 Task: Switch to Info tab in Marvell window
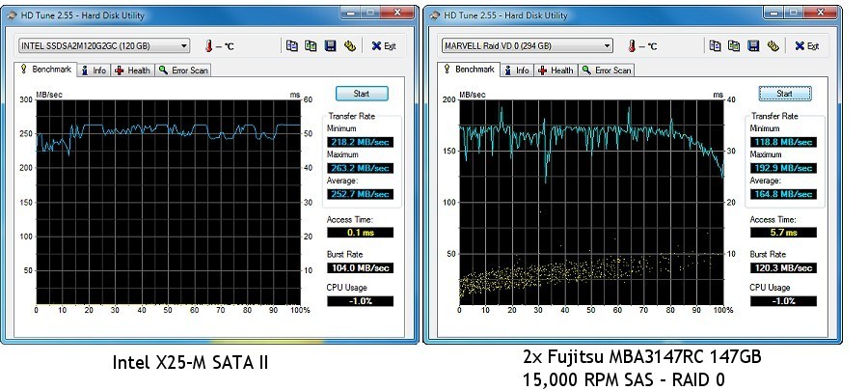[x=517, y=70]
